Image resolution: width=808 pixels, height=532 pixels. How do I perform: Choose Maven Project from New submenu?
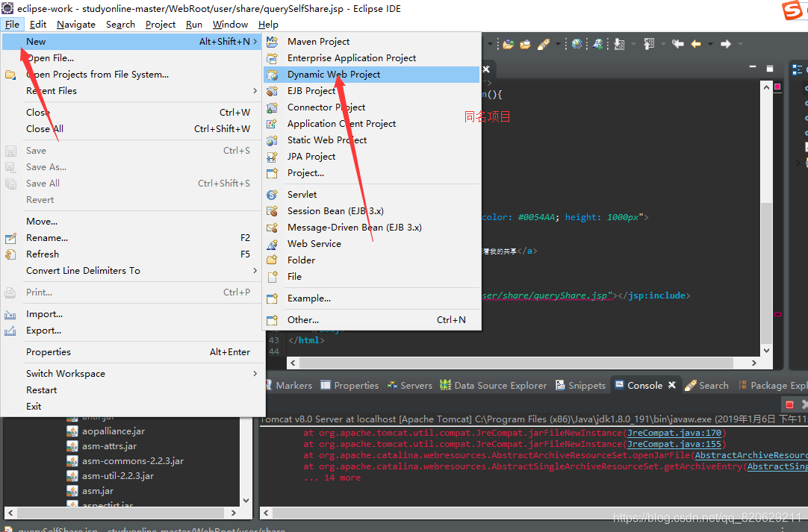click(372, 41)
